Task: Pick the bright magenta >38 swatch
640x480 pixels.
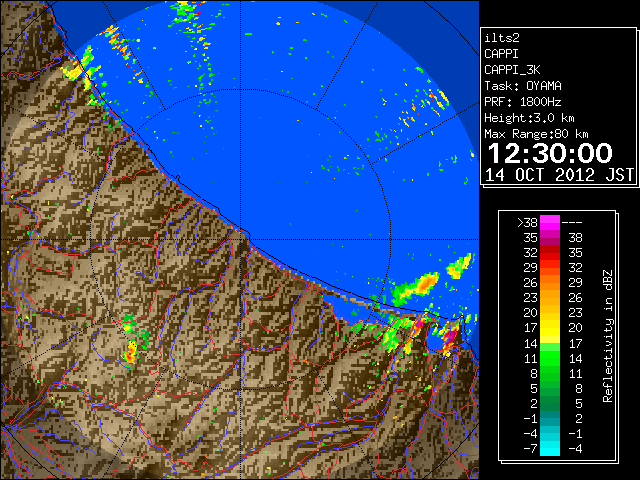Action: [550, 223]
